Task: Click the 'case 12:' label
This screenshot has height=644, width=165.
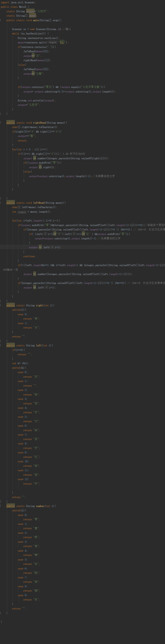Action: click(23, 479)
